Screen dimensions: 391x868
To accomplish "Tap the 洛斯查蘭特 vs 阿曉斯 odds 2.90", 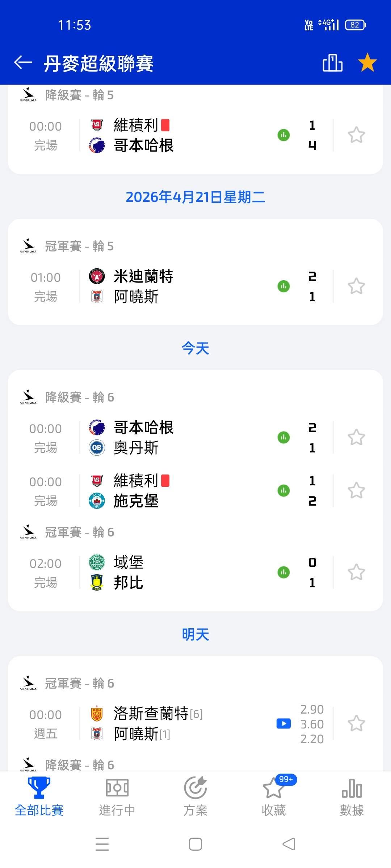I will [312, 710].
